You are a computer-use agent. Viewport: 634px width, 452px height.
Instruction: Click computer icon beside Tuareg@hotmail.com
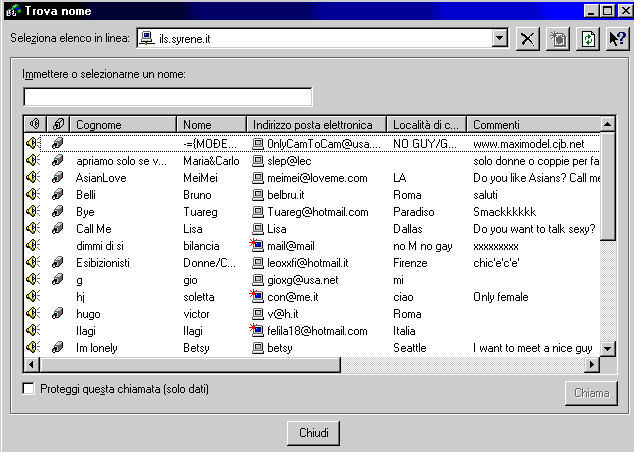(258, 212)
